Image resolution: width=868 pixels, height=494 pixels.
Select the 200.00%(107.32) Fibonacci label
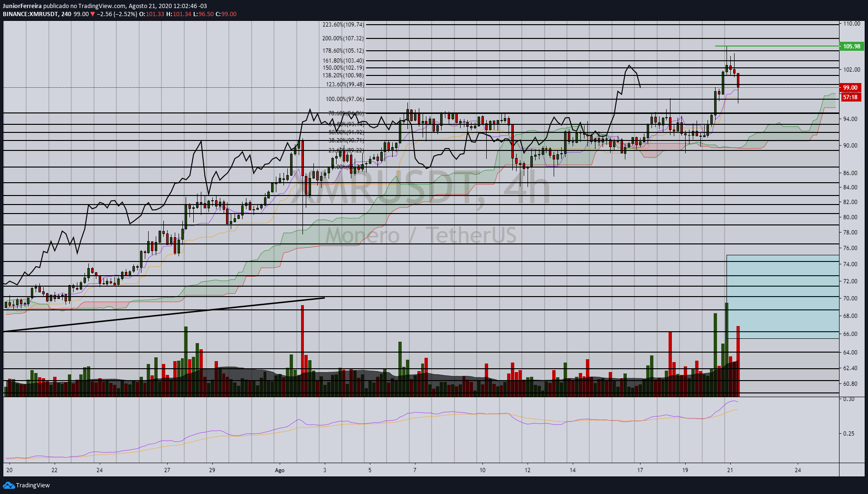click(x=343, y=38)
